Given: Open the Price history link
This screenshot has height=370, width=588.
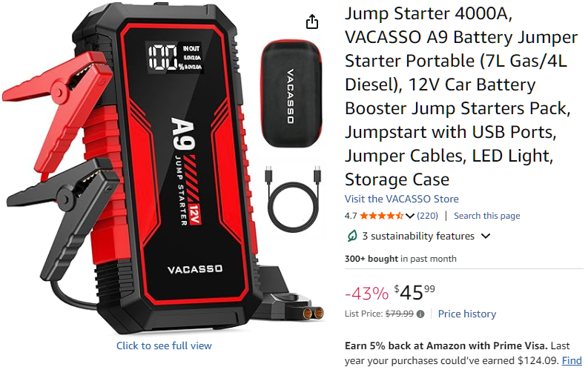Looking at the screenshot, I should click(x=467, y=314).
